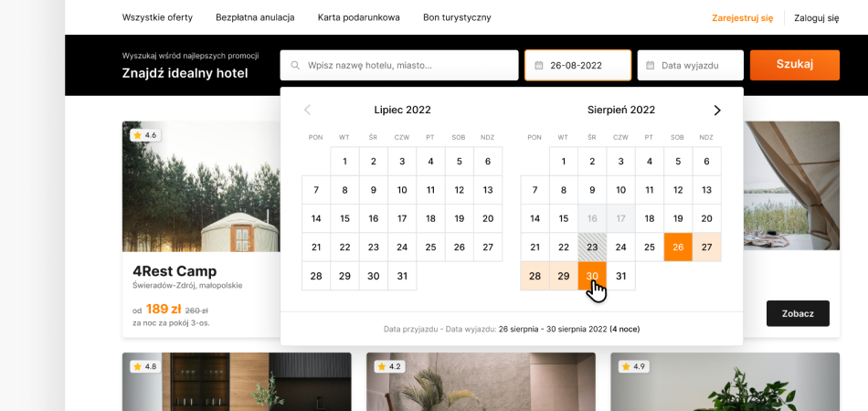Click the 4.2 star rating badge
The height and width of the screenshot is (411, 868).
tap(389, 366)
